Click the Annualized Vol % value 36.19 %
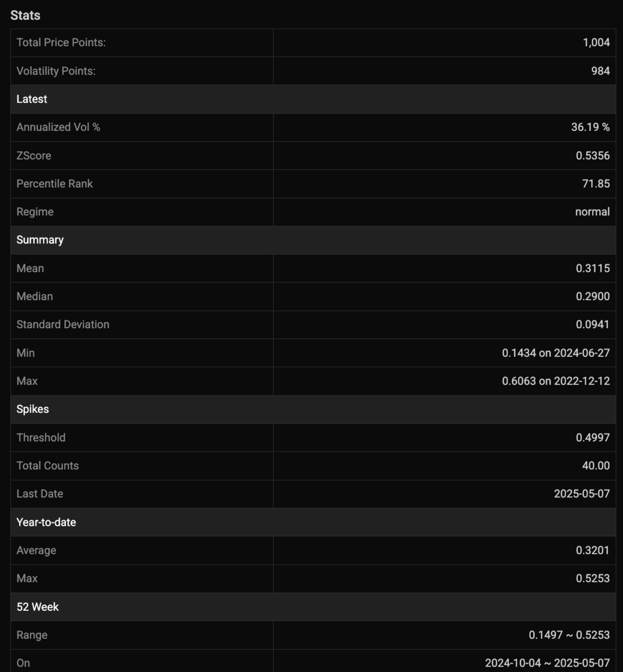Viewport: 623px width, 672px height. click(590, 127)
